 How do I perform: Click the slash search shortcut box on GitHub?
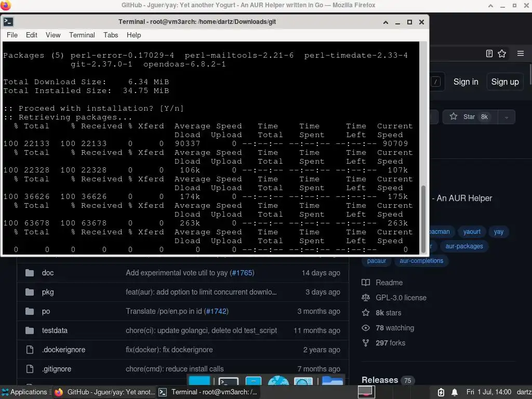(436, 82)
